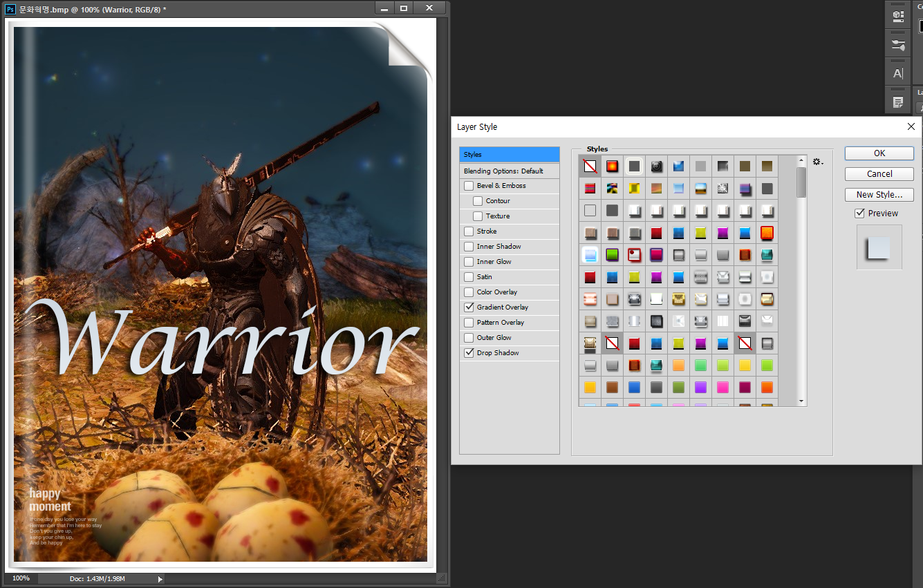Open the Brush Presets panel icon

[x=898, y=45]
